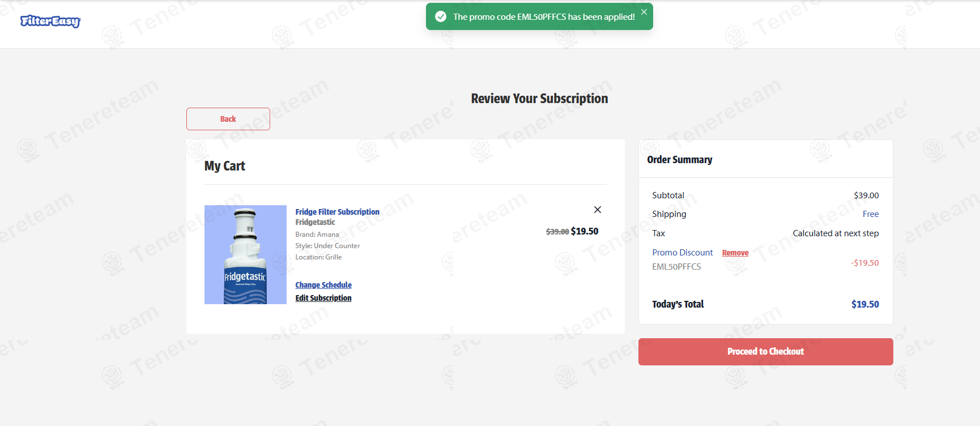This screenshot has height=426, width=980.
Task: Select the EML50PFFCS promo code text
Action: (676, 267)
